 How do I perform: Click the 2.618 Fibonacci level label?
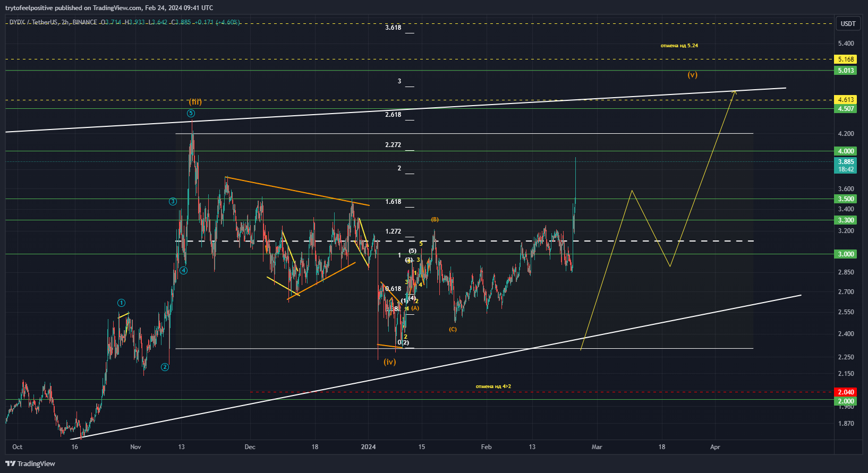[x=393, y=115]
